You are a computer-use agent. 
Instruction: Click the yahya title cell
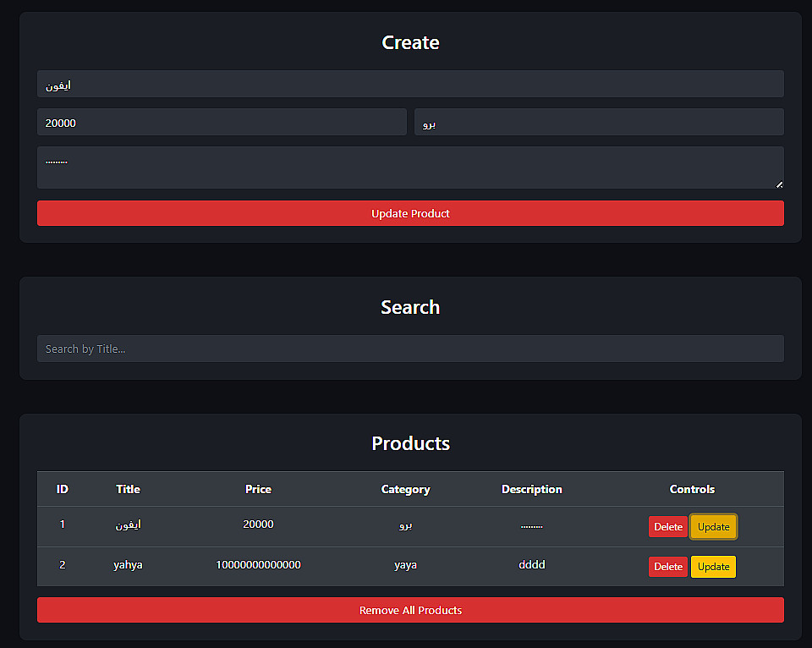pyautogui.click(x=129, y=565)
